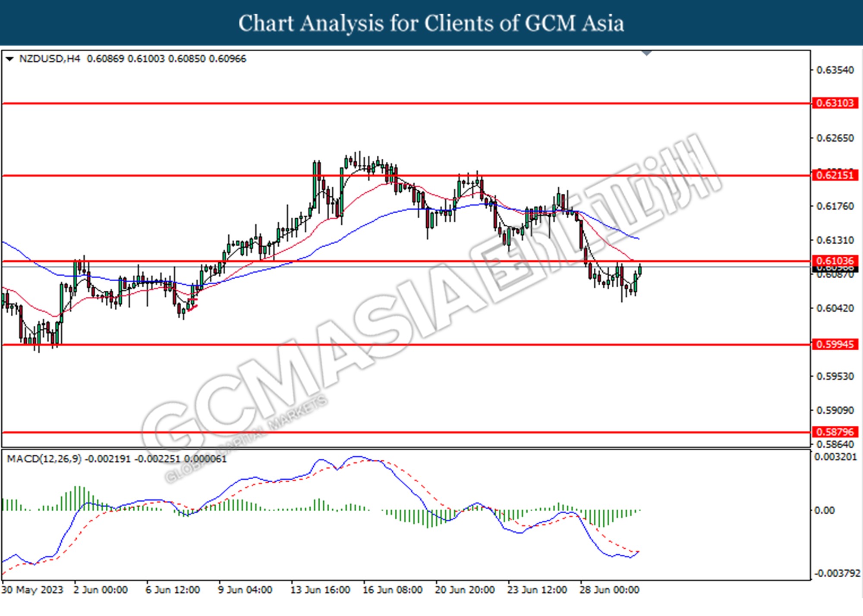Click the 0.62650 price scale value

pos(835,138)
